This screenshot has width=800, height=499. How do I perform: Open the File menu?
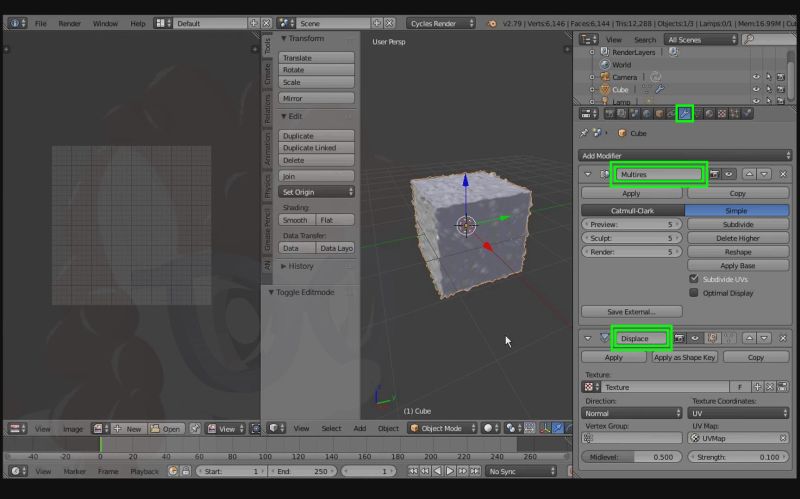click(40, 23)
